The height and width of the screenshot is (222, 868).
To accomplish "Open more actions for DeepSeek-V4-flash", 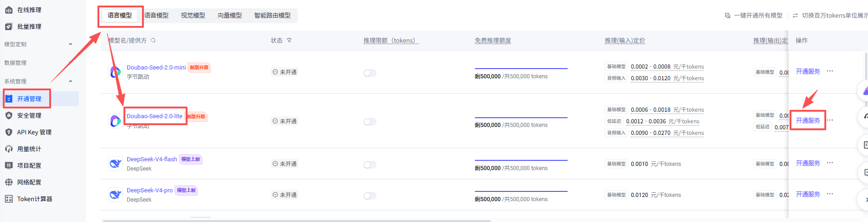I will pos(830,163).
